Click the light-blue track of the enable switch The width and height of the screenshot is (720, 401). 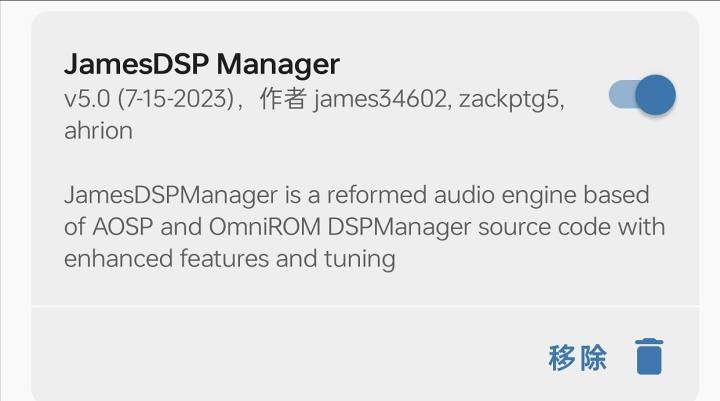620,96
